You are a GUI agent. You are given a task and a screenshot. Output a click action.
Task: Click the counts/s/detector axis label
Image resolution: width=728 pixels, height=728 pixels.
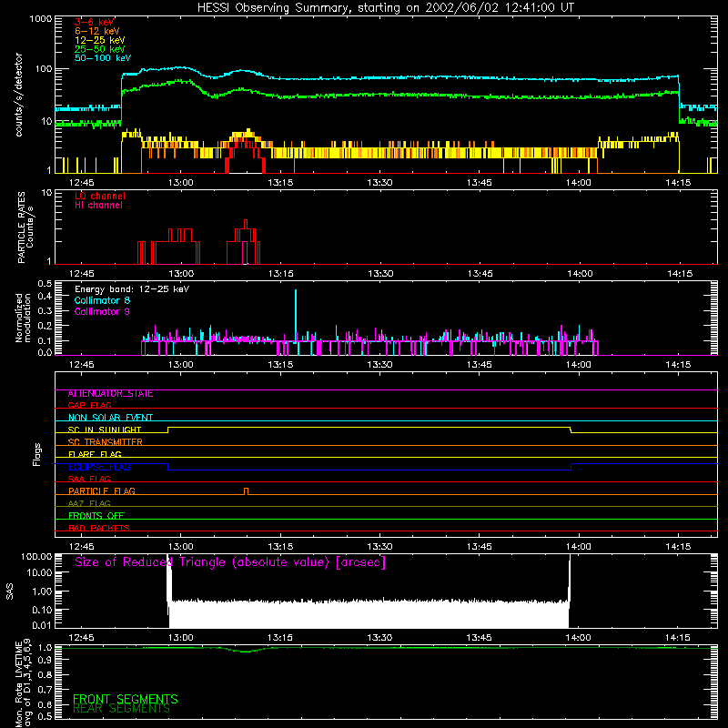19,95
